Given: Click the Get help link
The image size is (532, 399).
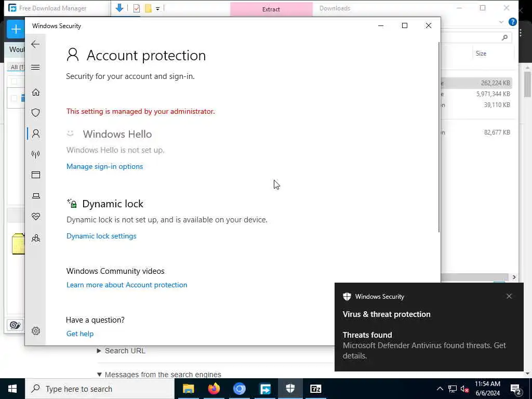Looking at the screenshot, I should pos(79,334).
